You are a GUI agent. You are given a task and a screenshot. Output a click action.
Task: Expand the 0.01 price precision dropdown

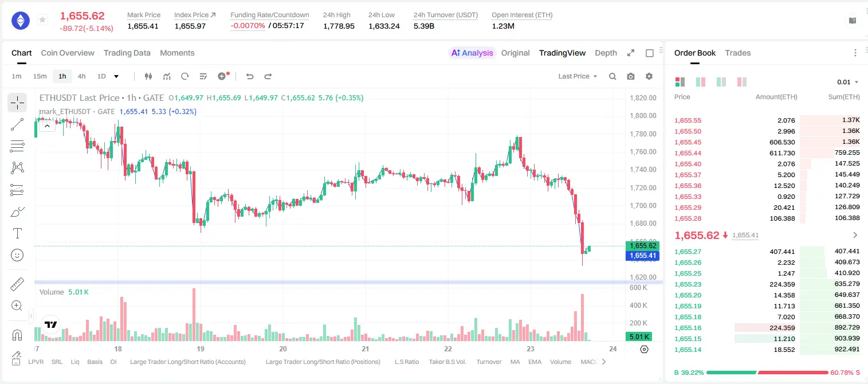(847, 82)
